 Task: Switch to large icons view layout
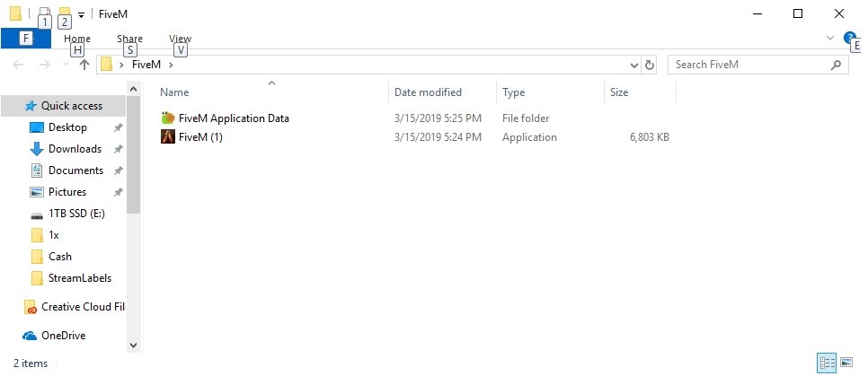click(x=846, y=363)
